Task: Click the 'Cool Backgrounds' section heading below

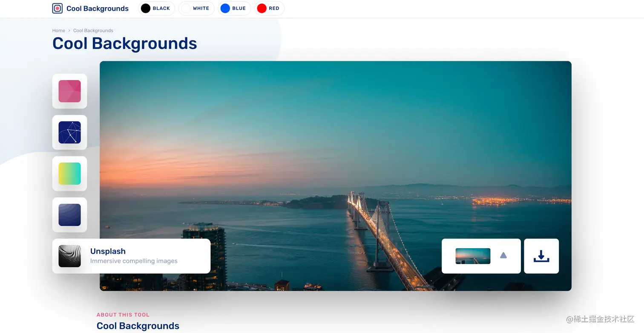Action: pos(138,326)
